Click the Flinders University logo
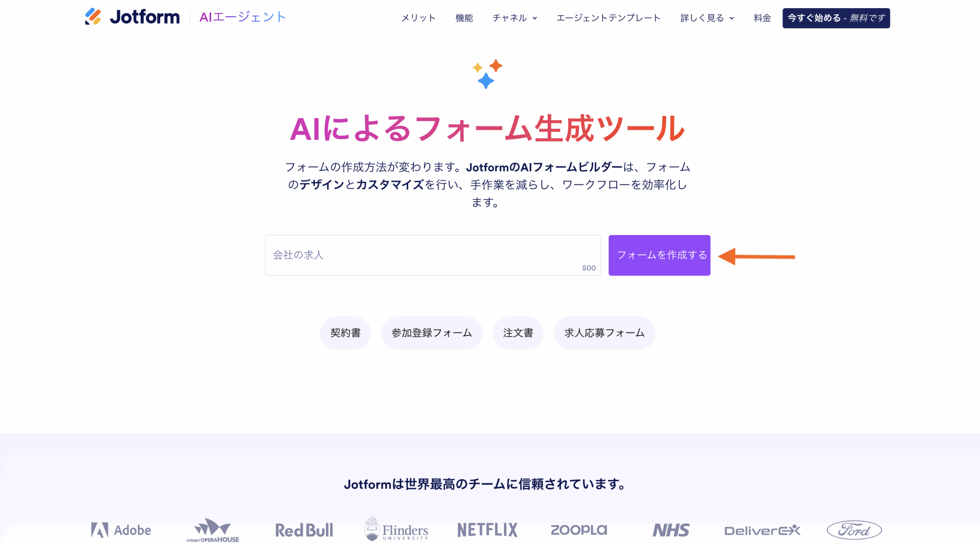Screen dimensions: 980x544 click(396, 529)
